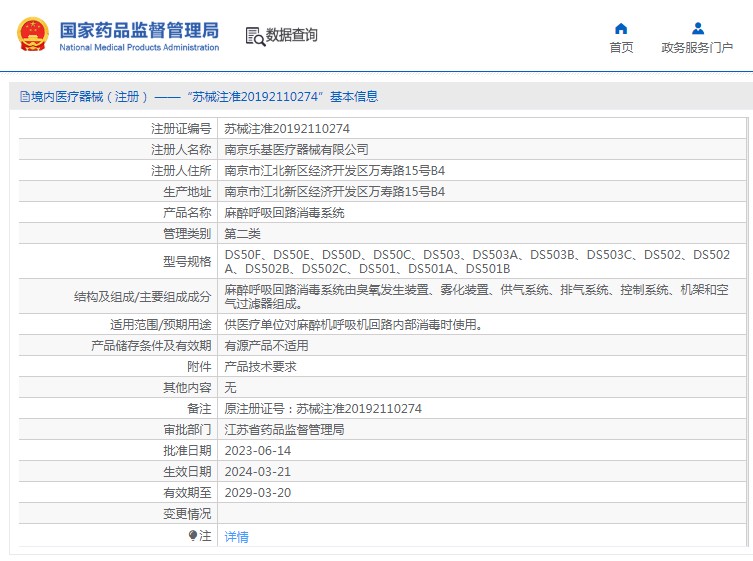Select the 适用范围 intended use text

pyautogui.click(x=354, y=325)
